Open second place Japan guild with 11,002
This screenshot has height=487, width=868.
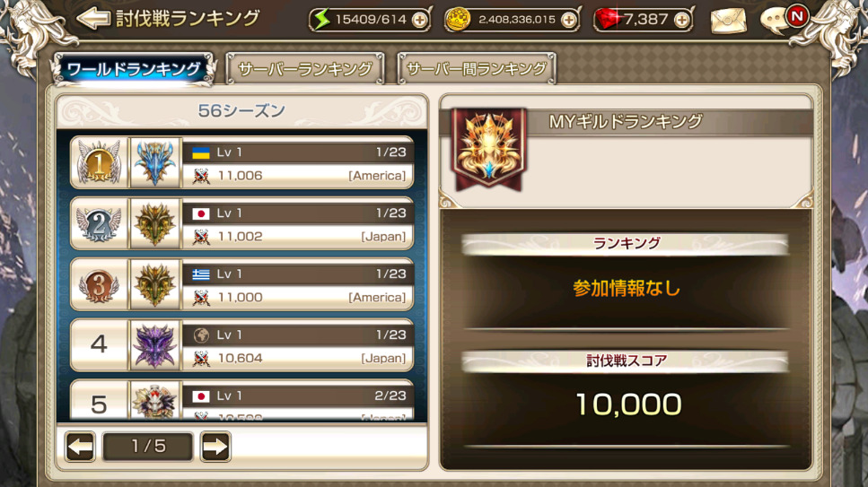coord(242,223)
